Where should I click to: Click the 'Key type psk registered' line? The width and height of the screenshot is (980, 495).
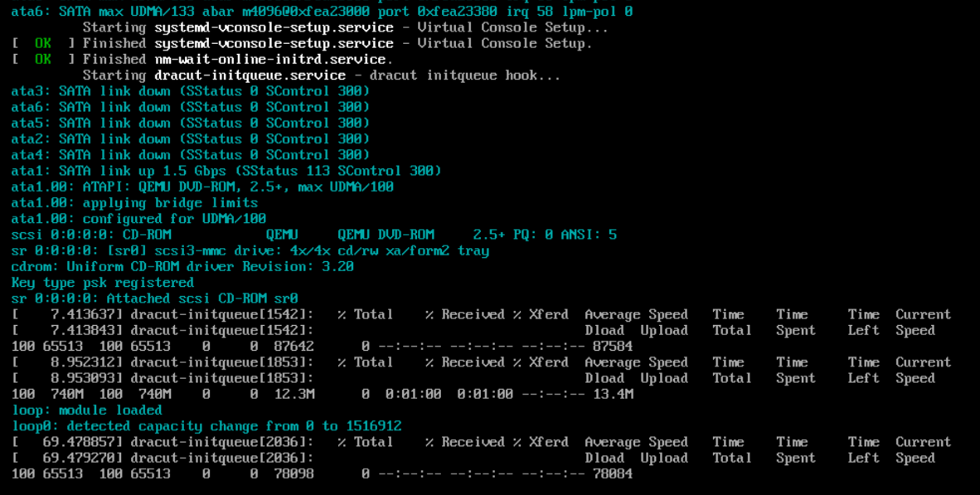103,283
